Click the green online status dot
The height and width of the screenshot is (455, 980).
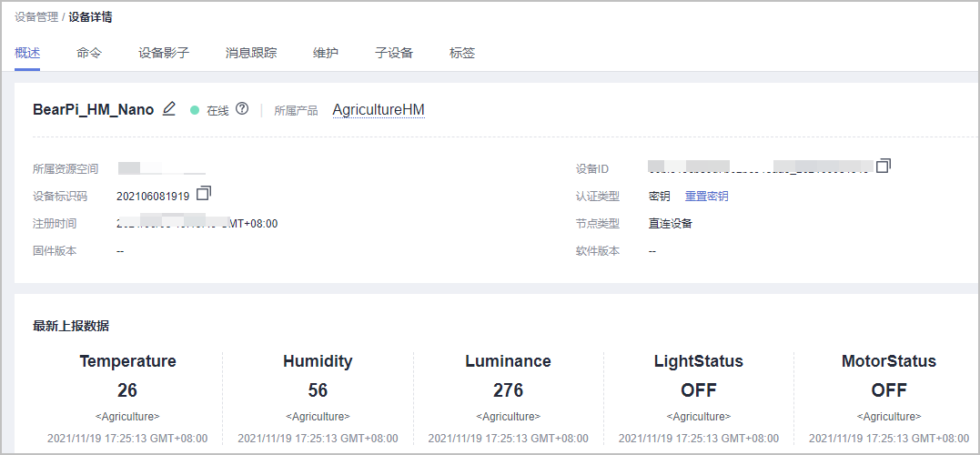pos(195,110)
